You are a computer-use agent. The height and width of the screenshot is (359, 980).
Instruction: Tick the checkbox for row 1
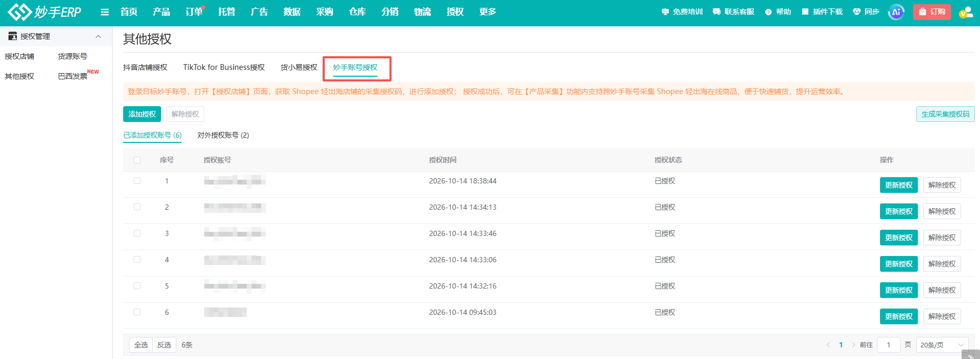137,181
